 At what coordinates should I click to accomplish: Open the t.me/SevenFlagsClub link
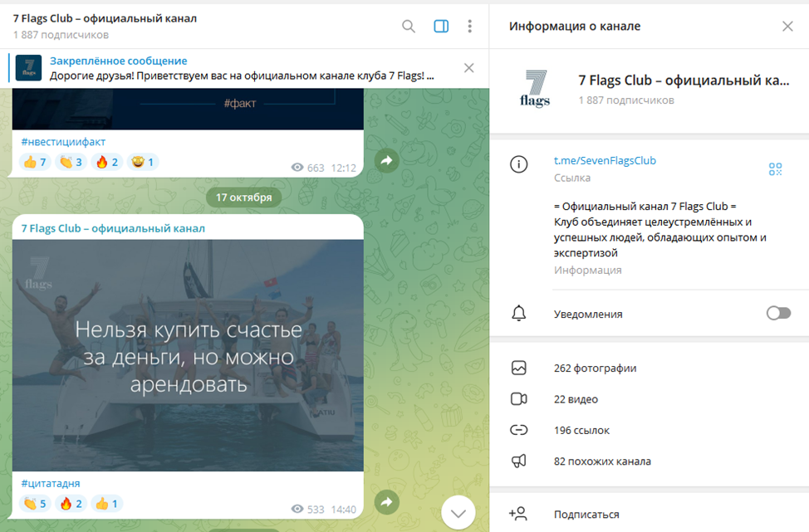pyautogui.click(x=605, y=161)
